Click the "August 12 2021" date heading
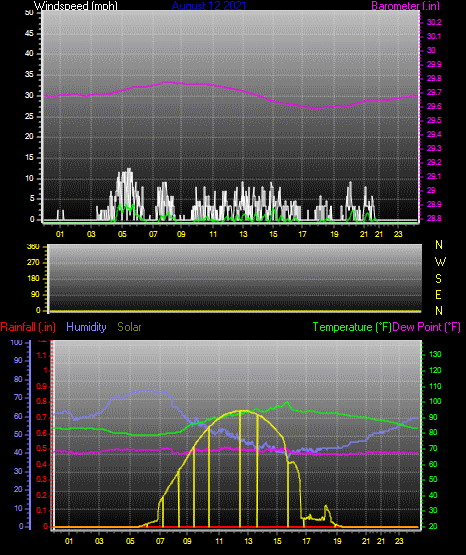The image size is (466, 555). tap(209, 6)
